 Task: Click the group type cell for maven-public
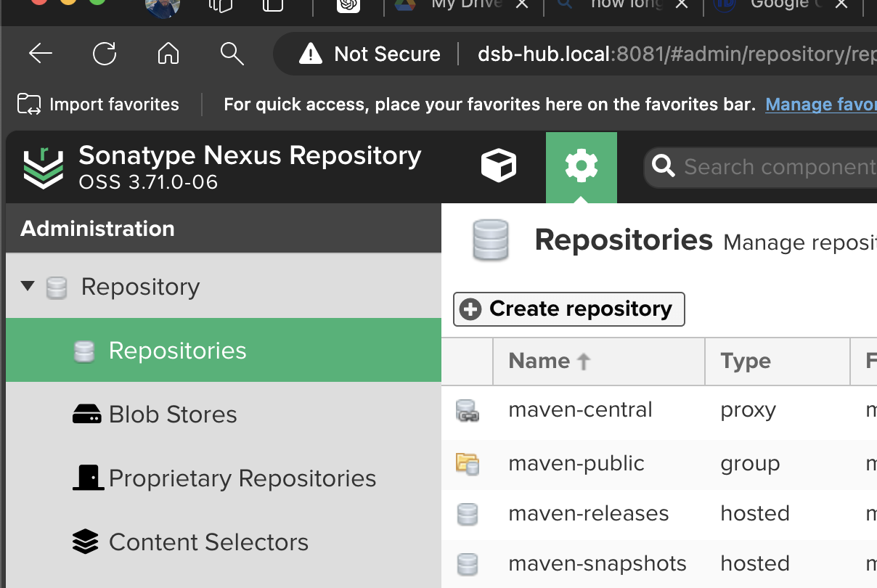coord(750,464)
